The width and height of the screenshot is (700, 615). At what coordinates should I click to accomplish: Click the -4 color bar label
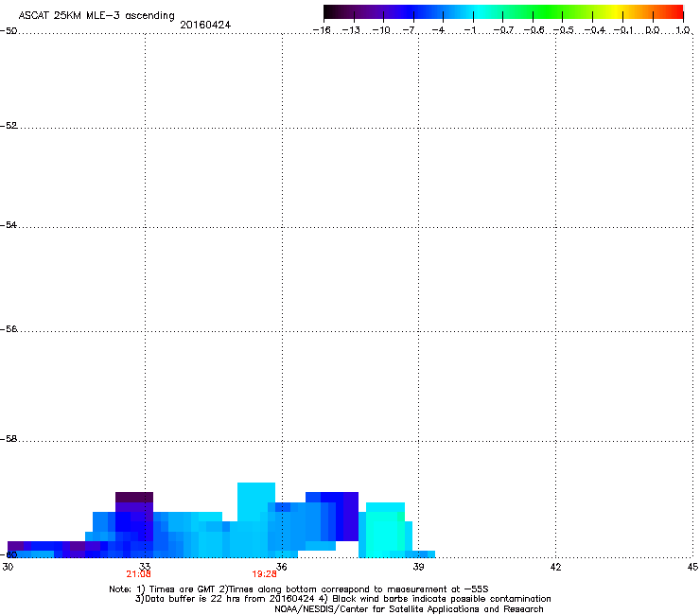(438, 30)
